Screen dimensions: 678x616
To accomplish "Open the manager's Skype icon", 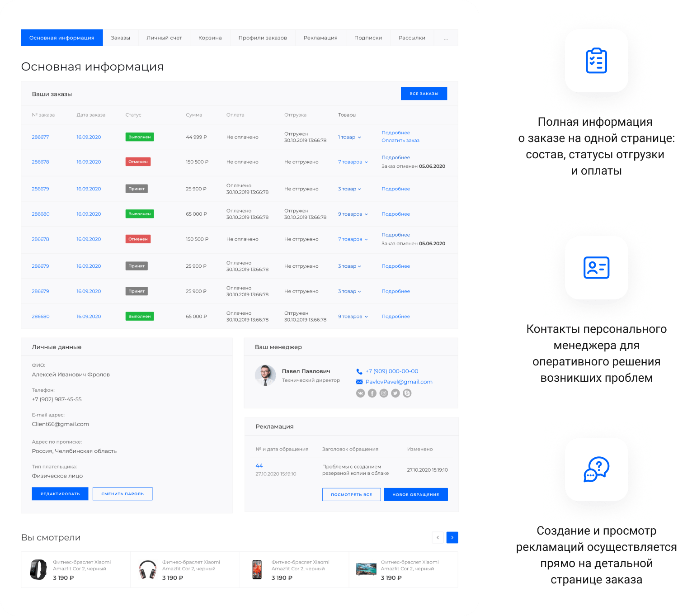I will tap(407, 393).
